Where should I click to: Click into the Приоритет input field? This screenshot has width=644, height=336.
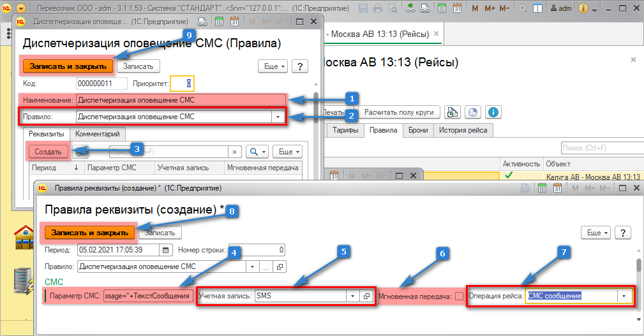point(181,84)
